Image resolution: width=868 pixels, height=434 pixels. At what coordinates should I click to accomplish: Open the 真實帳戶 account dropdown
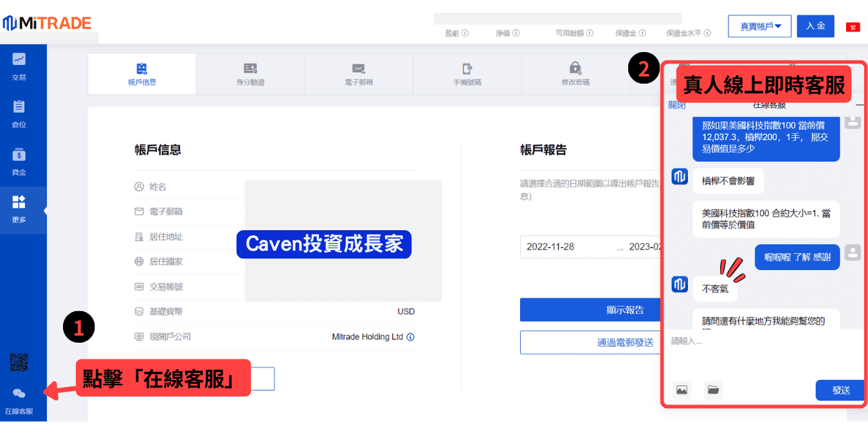[x=759, y=26]
